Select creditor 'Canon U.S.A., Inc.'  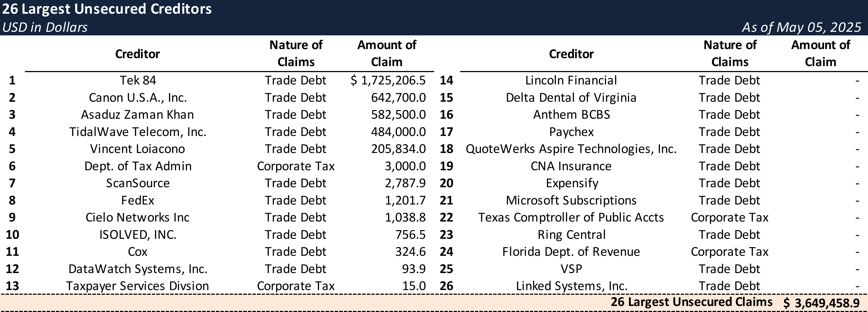click(x=138, y=97)
